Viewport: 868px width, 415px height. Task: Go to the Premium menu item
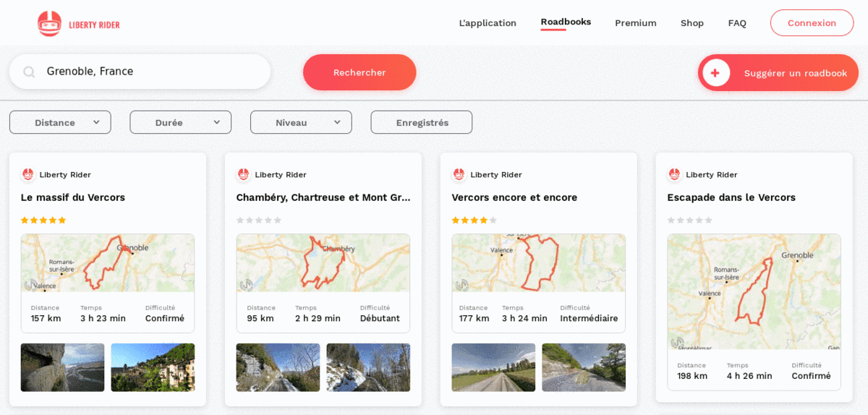(x=636, y=23)
